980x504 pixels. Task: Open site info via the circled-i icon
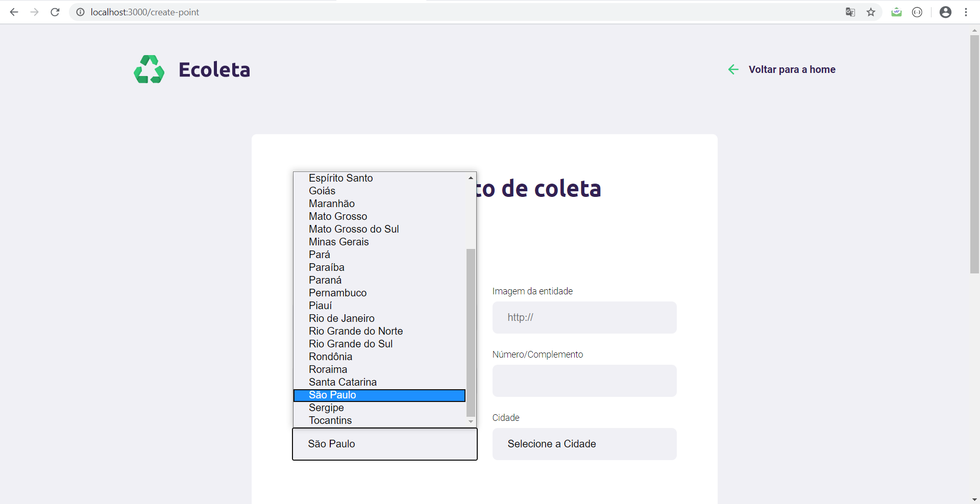pos(80,12)
